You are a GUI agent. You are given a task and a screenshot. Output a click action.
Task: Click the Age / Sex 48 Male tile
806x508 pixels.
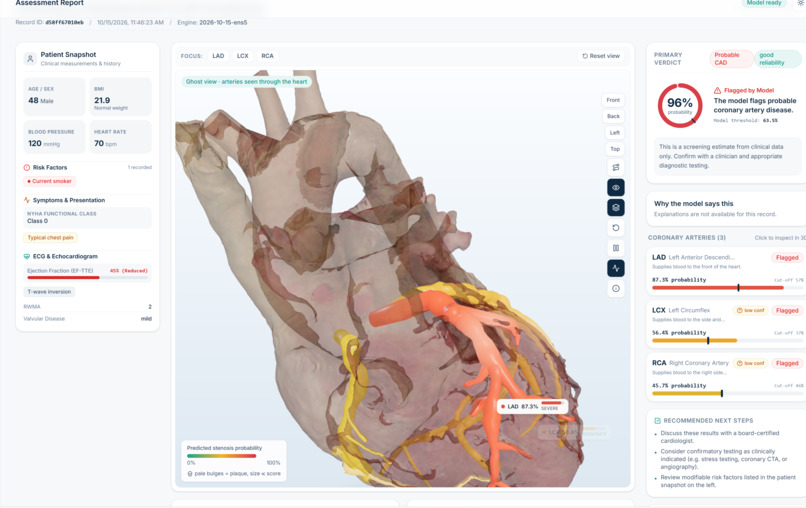(54, 97)
